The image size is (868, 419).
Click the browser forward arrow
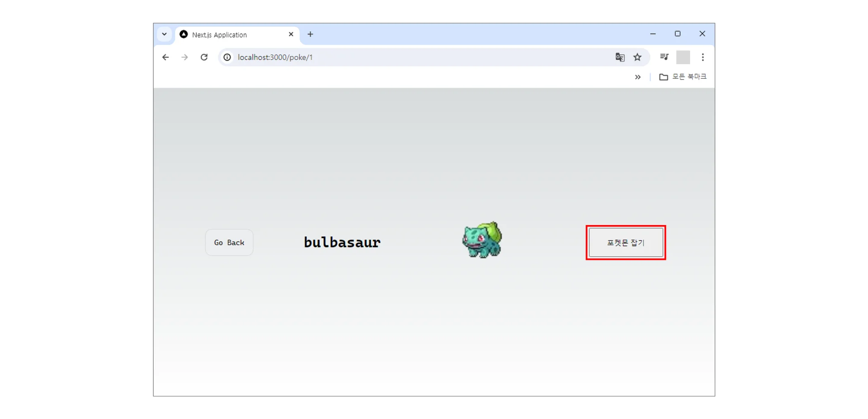point(184,57)
